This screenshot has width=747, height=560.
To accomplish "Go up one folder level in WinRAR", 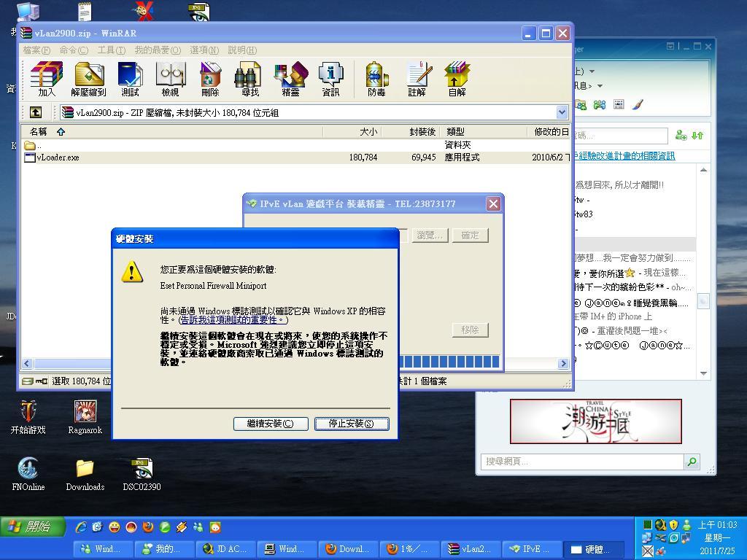I will (x=36, y=112).
